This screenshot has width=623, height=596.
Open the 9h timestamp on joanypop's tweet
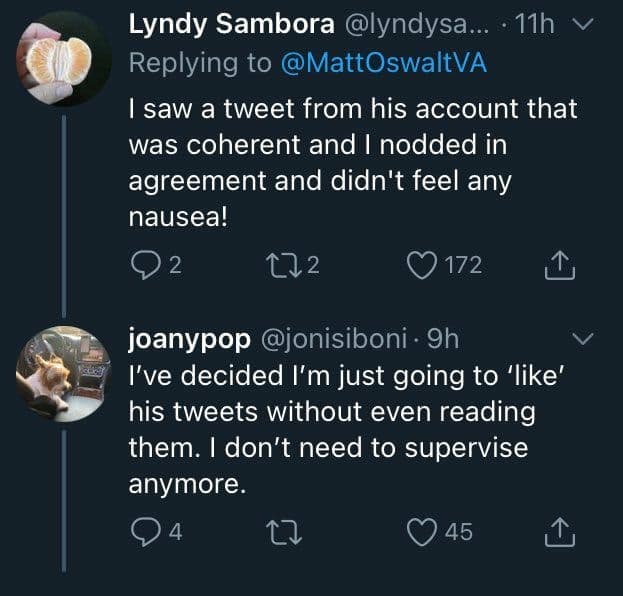coord(440,340)
